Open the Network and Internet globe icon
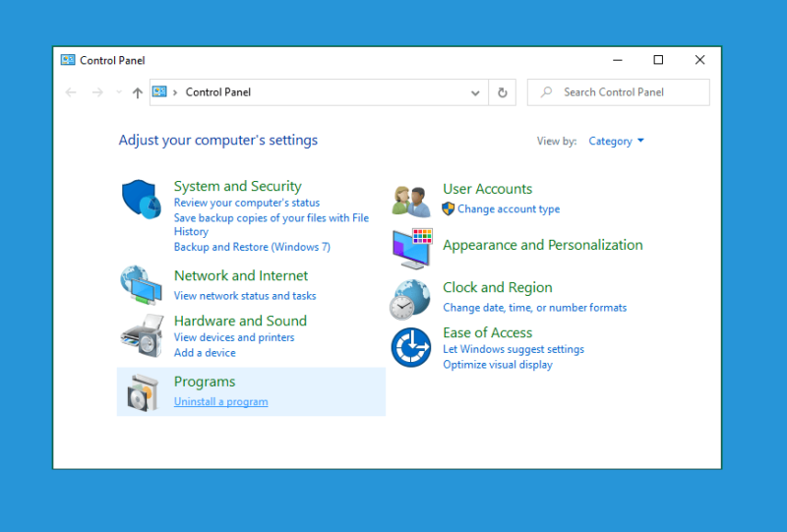 (141, 285)
